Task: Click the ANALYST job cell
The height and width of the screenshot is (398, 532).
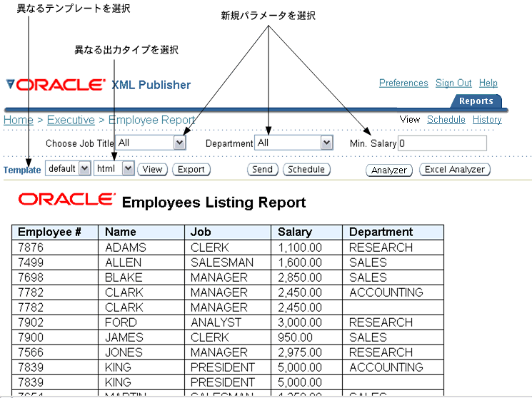Action: 228,322
